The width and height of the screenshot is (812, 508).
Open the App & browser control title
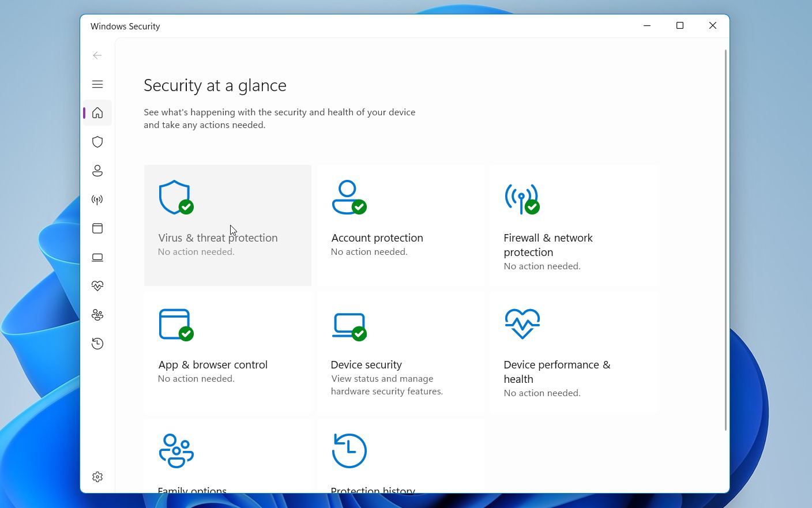point(213,364)
